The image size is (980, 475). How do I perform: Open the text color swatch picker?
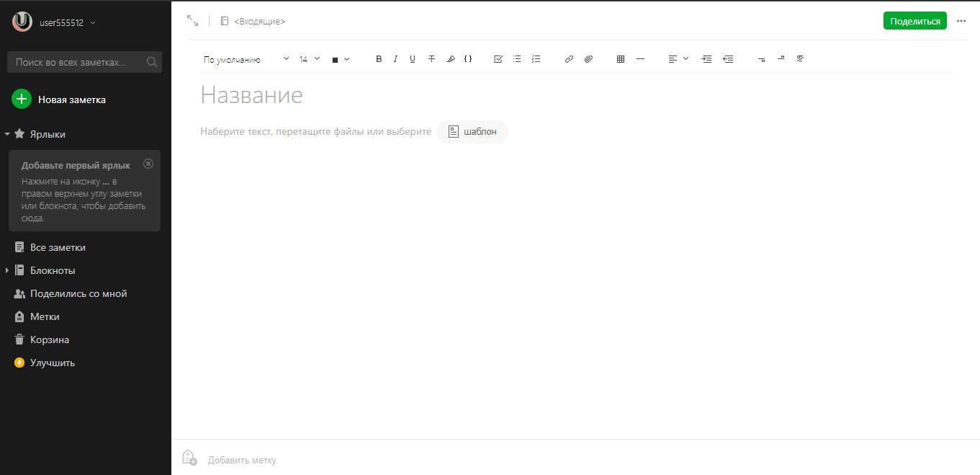(340, 59)
